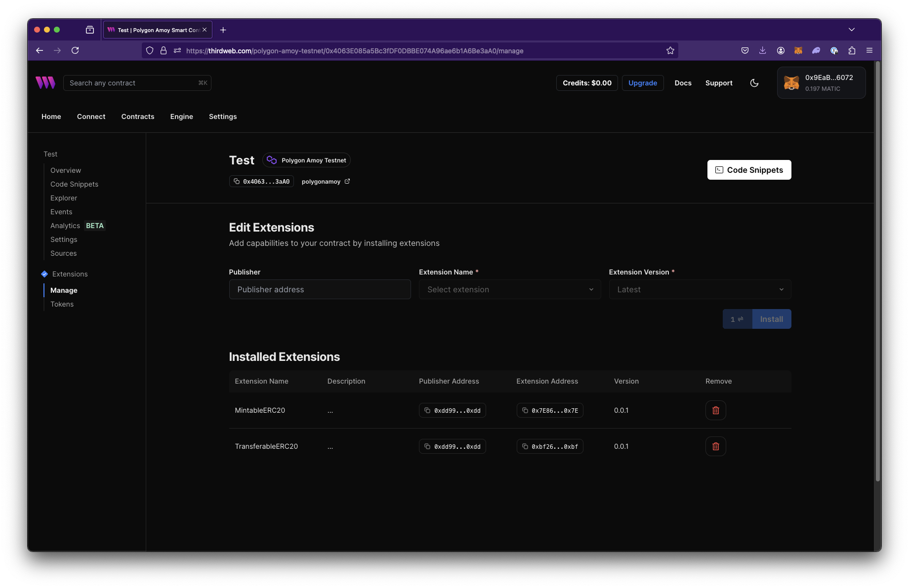Open the Support link
The width and height of the screenshot is (909, 588).
(719, 83)
